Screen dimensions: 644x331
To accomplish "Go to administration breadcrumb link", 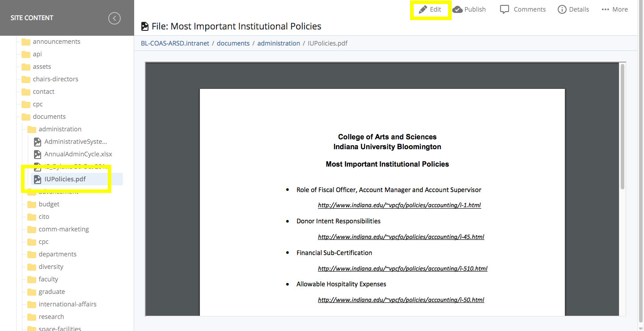I will coord(279,43).
